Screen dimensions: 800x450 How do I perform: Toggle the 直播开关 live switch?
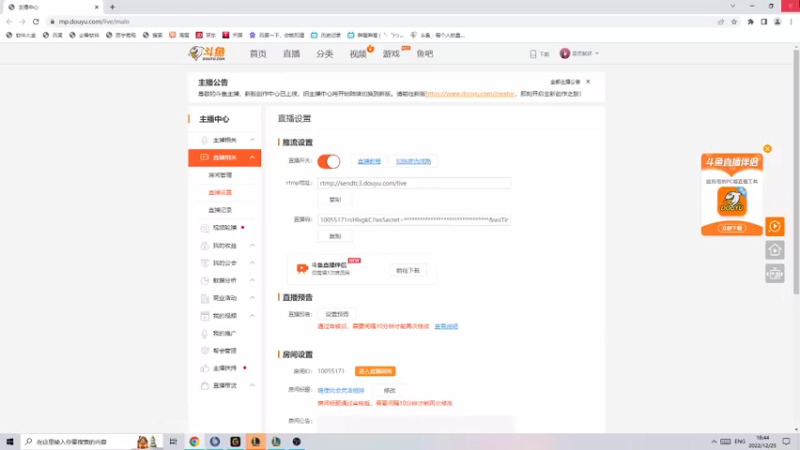tap(329, 161)
